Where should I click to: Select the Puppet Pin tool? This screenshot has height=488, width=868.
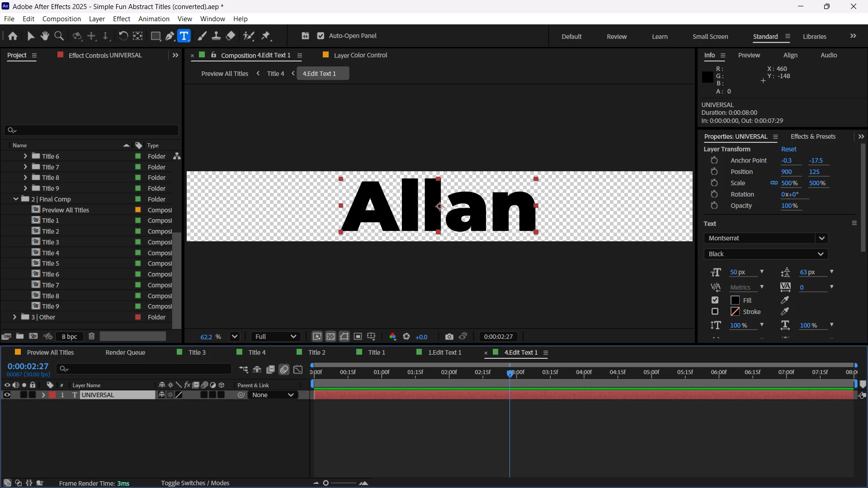(266, 36)
